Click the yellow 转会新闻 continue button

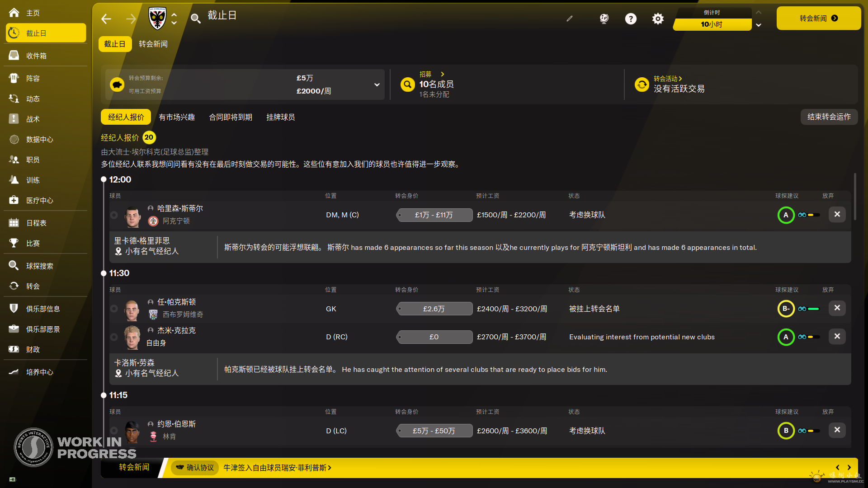pos(818,18)
